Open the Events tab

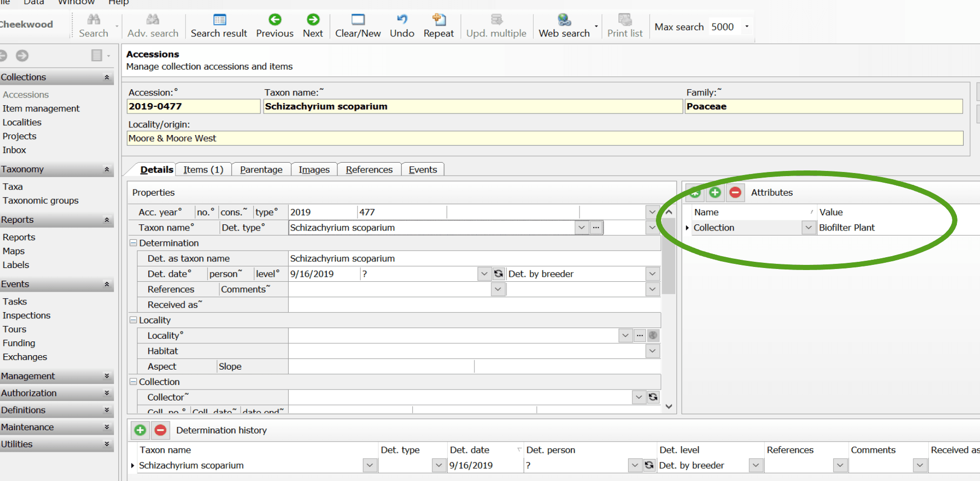[x=423, y=169]
